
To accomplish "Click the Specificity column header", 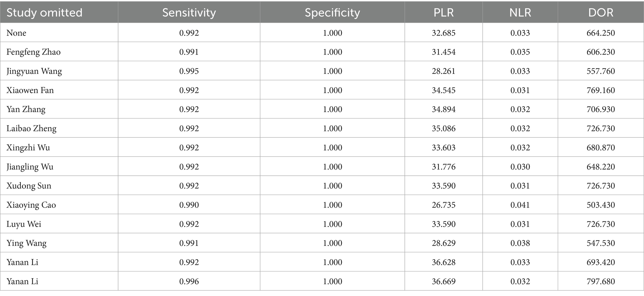I will 332,13.
